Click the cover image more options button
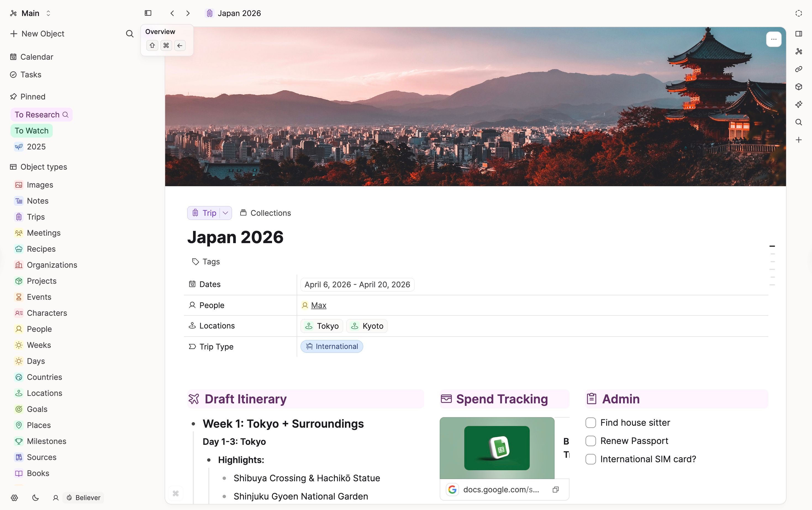 pyautogui.click(x=774, y=39)
